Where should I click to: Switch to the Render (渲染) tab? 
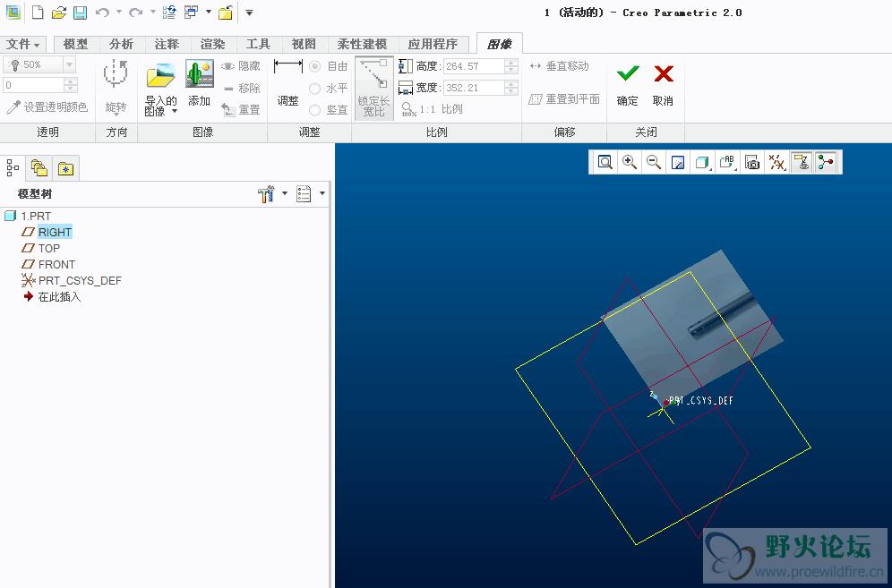pos(212,44)
